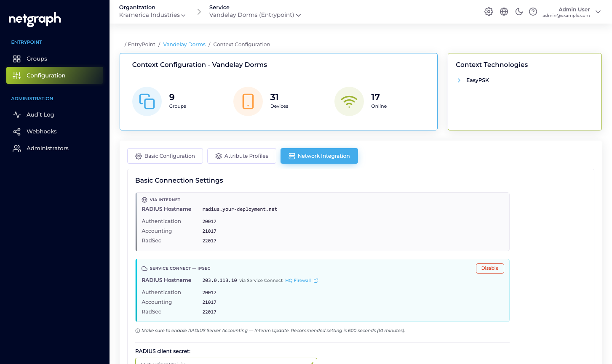Click the Audit Log pulse icon in the sidebar
Viewport: 612px width, 364px height.
click(x=17, y=114)
